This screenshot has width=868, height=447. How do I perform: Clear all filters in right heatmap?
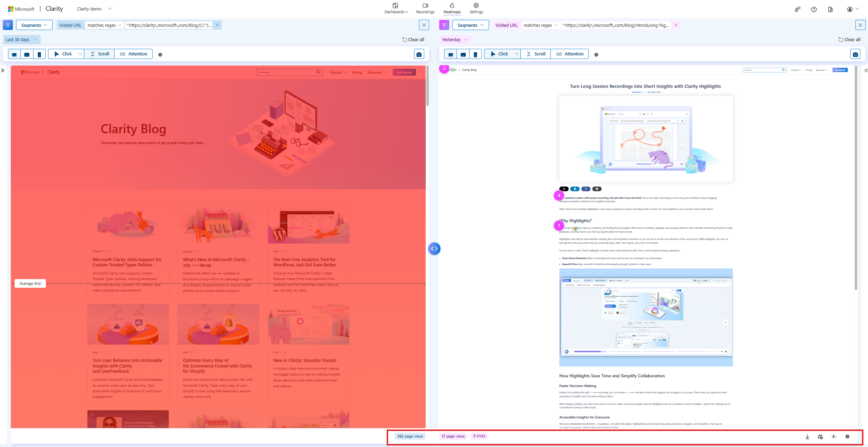tap(849, 40)
